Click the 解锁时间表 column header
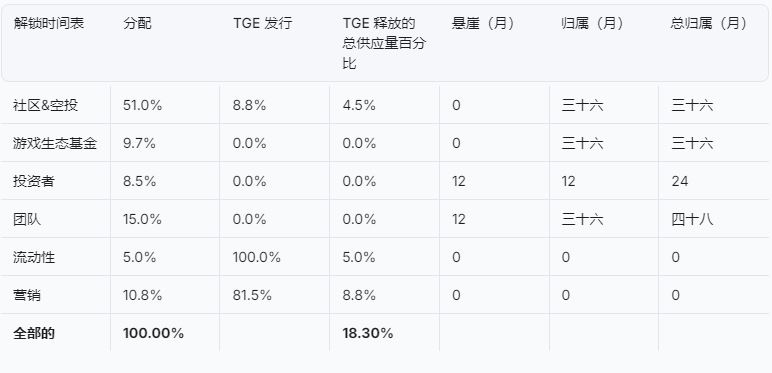 [x=49, y=23]
